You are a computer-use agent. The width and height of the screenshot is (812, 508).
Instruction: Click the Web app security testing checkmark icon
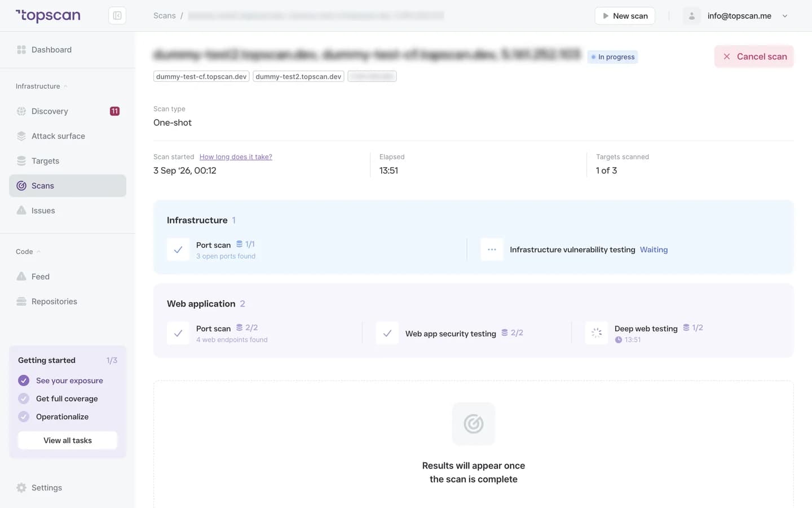pyautogui.click(x=387, y=334)
